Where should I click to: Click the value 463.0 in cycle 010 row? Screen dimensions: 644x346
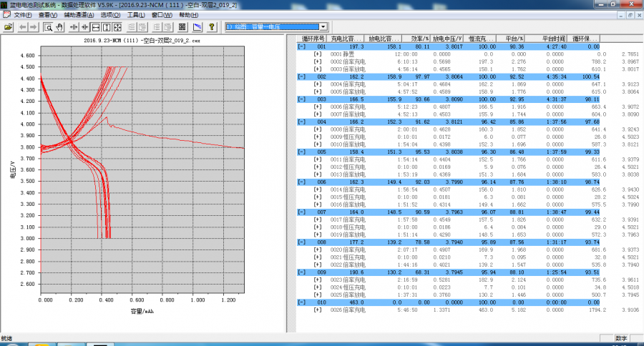tap(356, 302)
